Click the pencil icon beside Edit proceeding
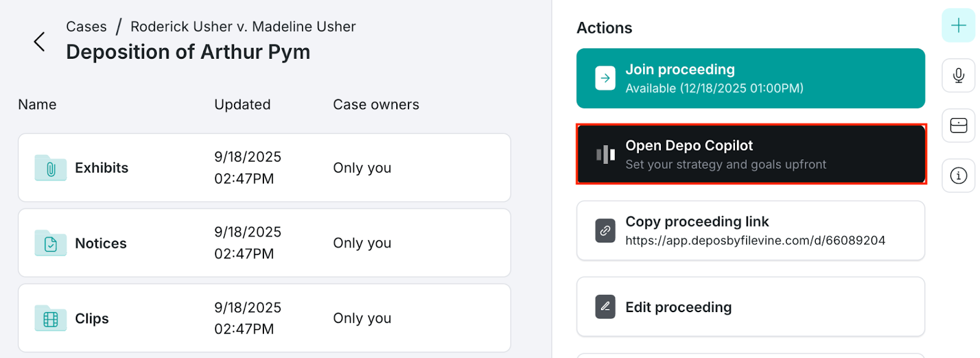The height and width of the screenshot is (358, 980). point(605,307)
